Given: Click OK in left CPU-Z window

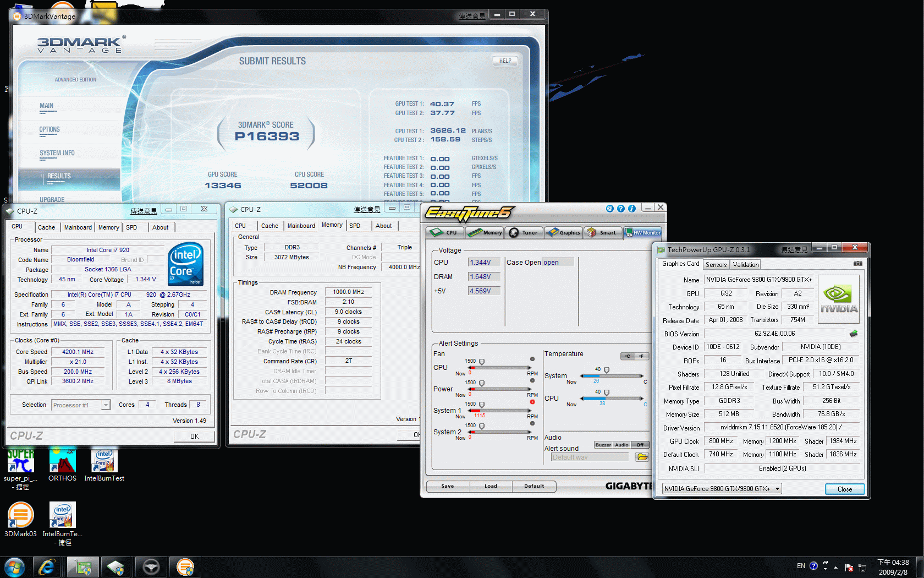Looking at the screenshot, I should pos(194,436).
